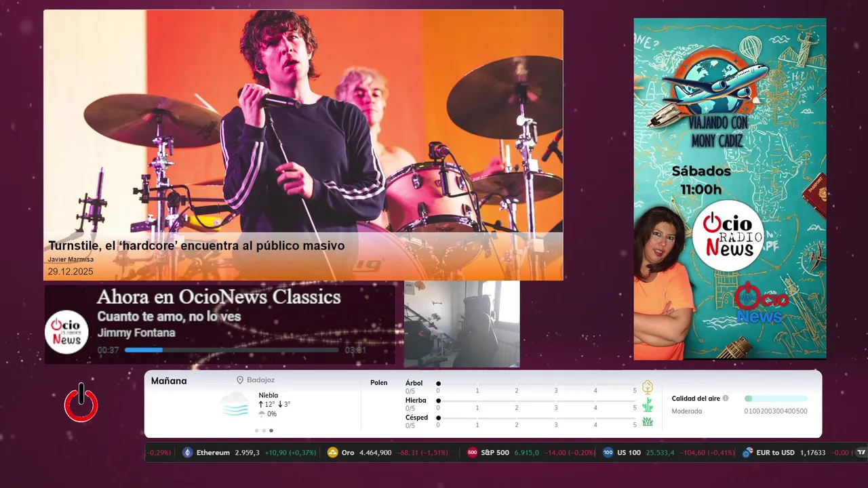Click the article date 29.12.2025

(71, 272)
